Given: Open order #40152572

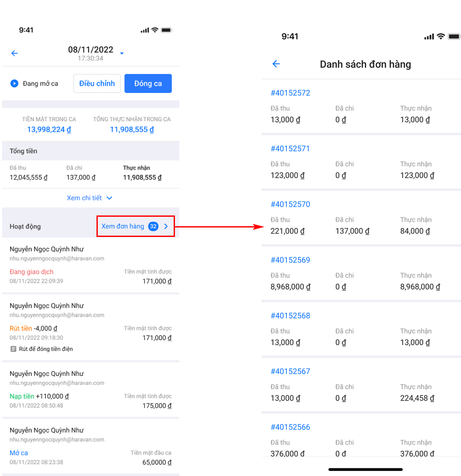Looking at the screenshot, I should click(290, 93).
